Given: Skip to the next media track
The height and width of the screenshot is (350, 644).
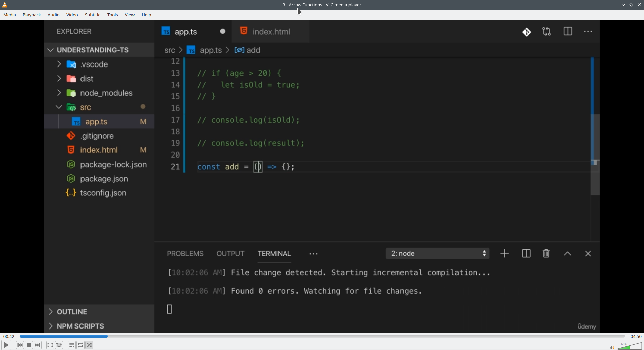Looking at the screenshot, I should click(x=38, y=345).
